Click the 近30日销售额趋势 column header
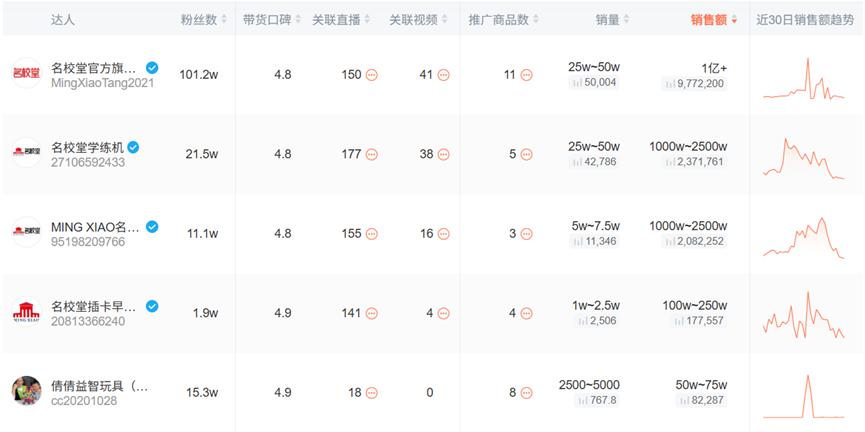Image resolution: width=865 pixels, height=432 pixels. point(805,20)
